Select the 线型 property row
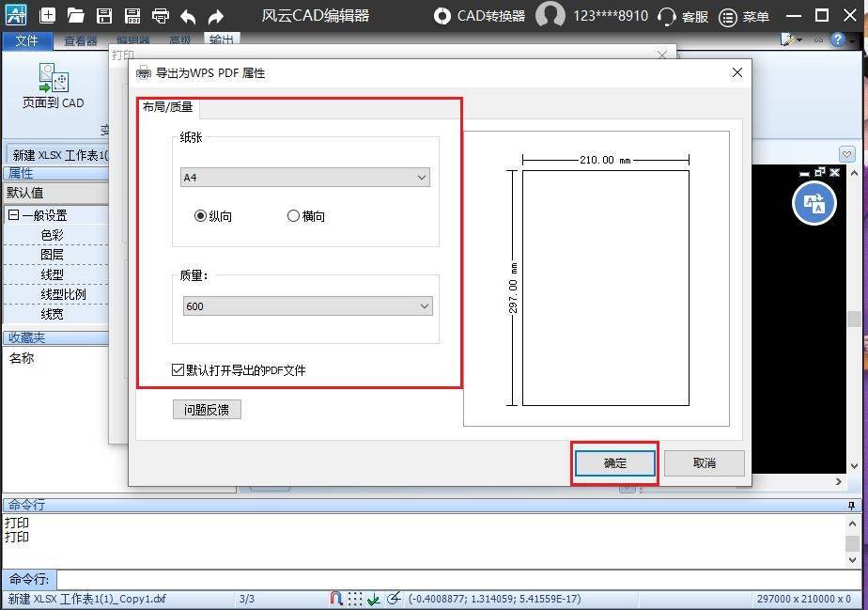Image resolution: width=868 pixels, height=610 pixels. tap(55, 274)
